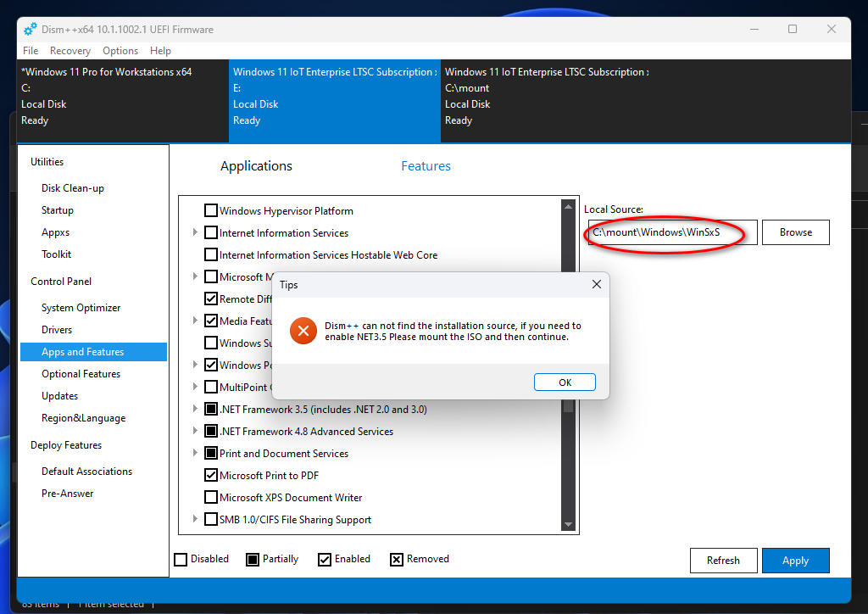Check Microsoft XPS Document Writer
This screenshot has height=614, width=868.
[x=210, y=497]
